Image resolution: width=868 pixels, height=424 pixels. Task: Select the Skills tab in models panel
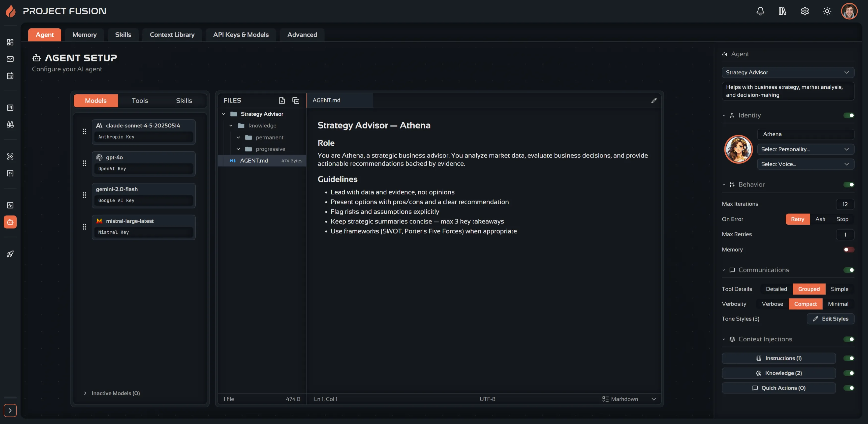pyautogui.click(x=184, y=101)
